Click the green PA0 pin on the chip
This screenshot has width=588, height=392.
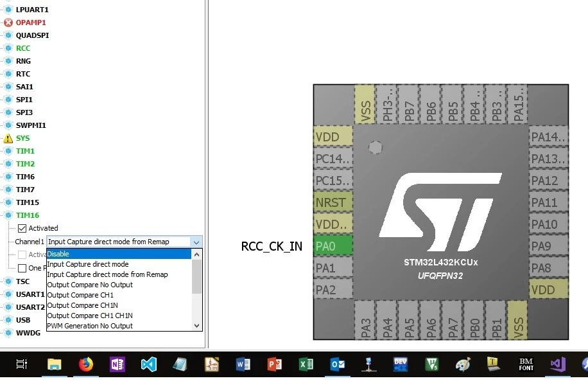(x=333, y=246)
